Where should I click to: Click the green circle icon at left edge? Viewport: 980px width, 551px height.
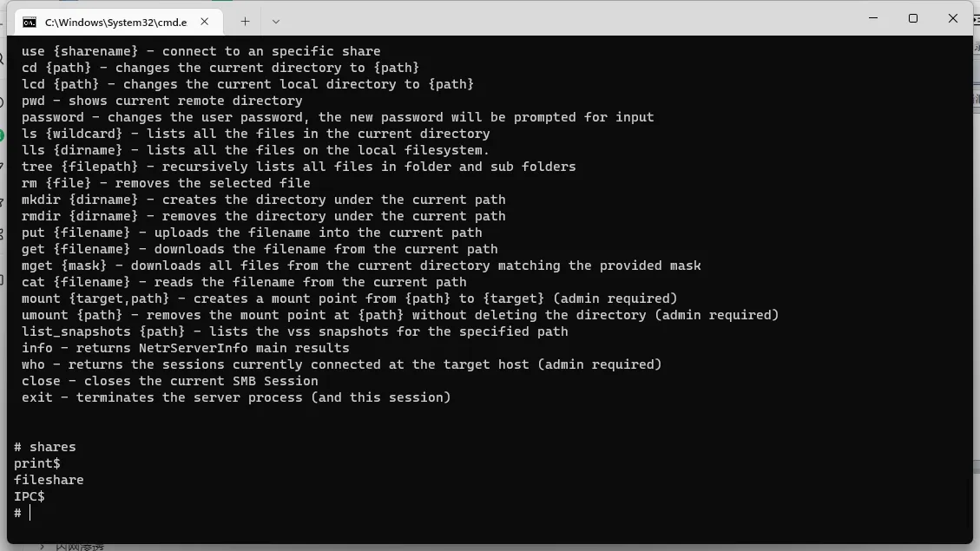(x=3, y=135)
